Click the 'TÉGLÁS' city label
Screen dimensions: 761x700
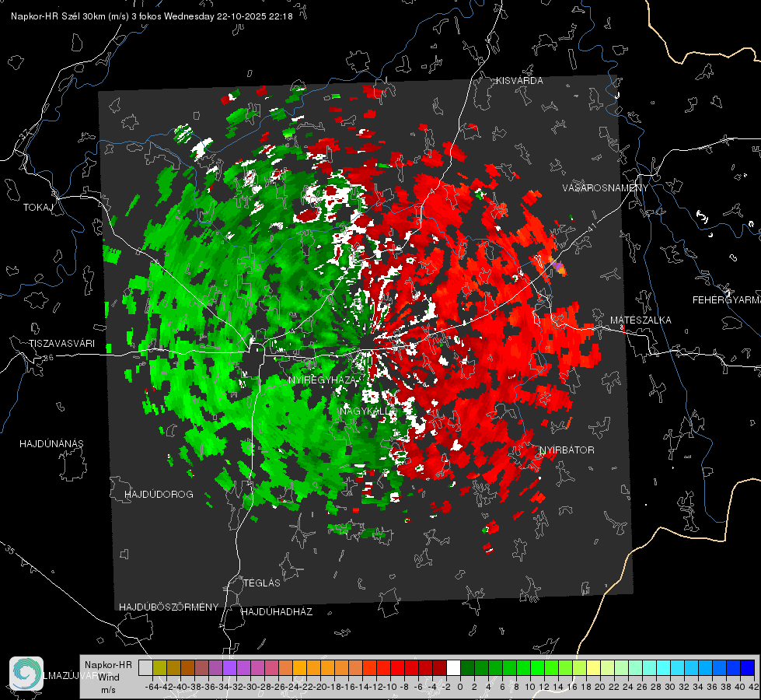pyautogui.click(x=262, y=583)
